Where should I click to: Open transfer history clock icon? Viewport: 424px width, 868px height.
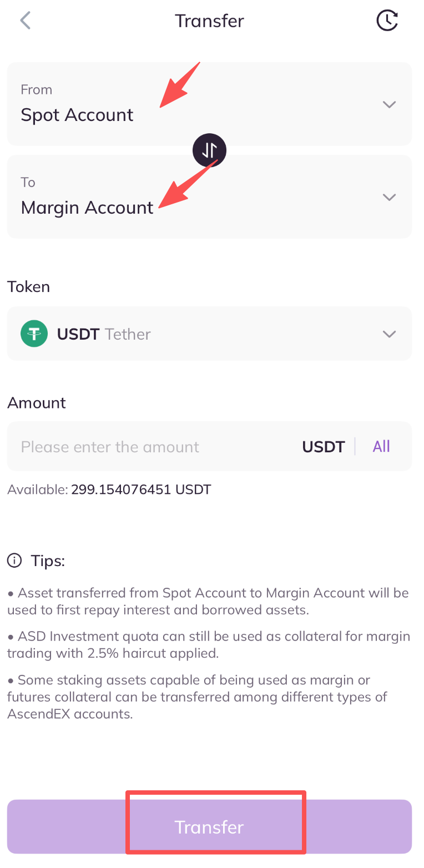[387, 21]
